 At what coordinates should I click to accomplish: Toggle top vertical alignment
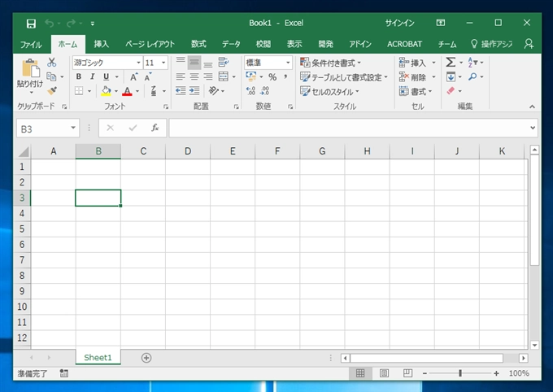tap(181, 63)
